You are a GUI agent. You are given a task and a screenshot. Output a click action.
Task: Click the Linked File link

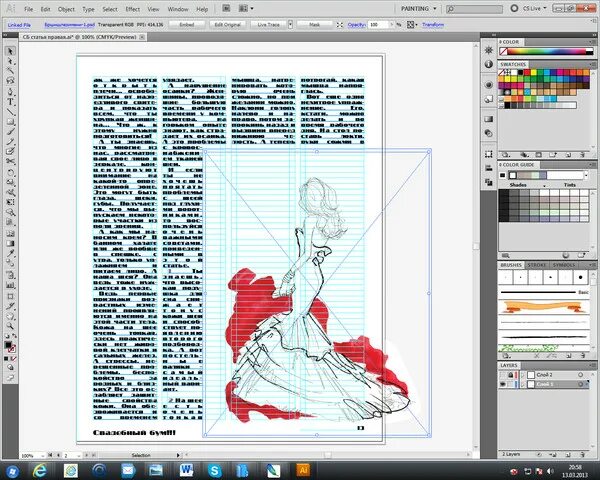tap(19, 25)
